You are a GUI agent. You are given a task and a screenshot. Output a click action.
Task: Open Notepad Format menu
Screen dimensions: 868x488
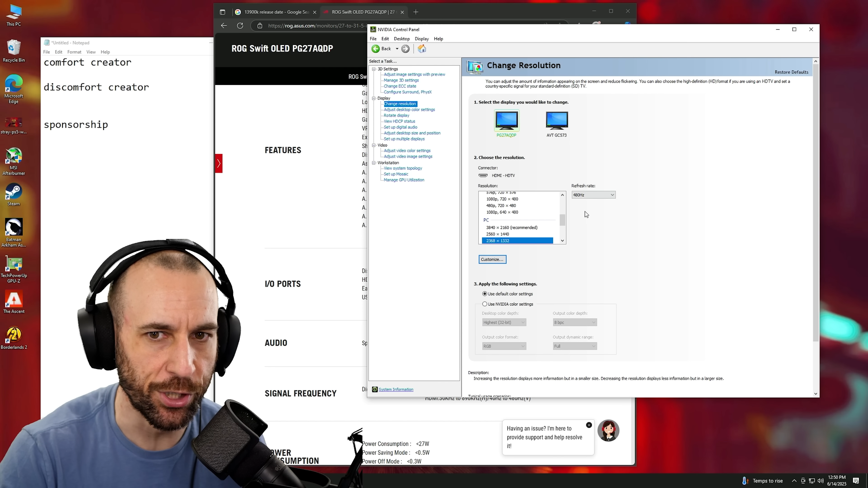tap(74, 52)
